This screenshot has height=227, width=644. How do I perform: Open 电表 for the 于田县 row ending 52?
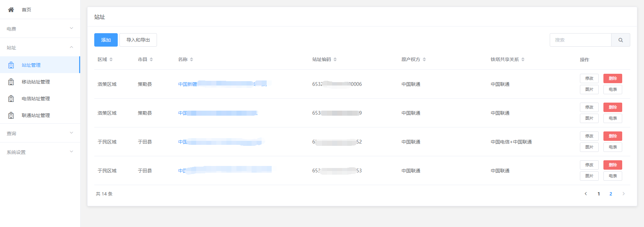point(612,147)
